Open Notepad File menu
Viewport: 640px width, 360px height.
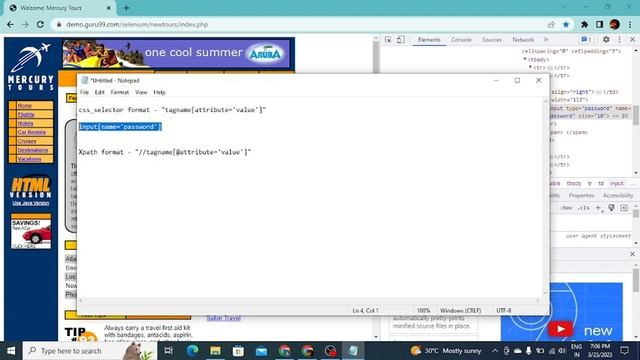pos(84,92)
